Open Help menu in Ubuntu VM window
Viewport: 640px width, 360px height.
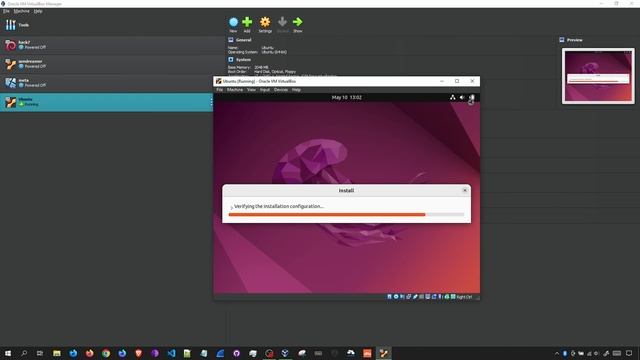pyautogui.click(x=296, y=90)
